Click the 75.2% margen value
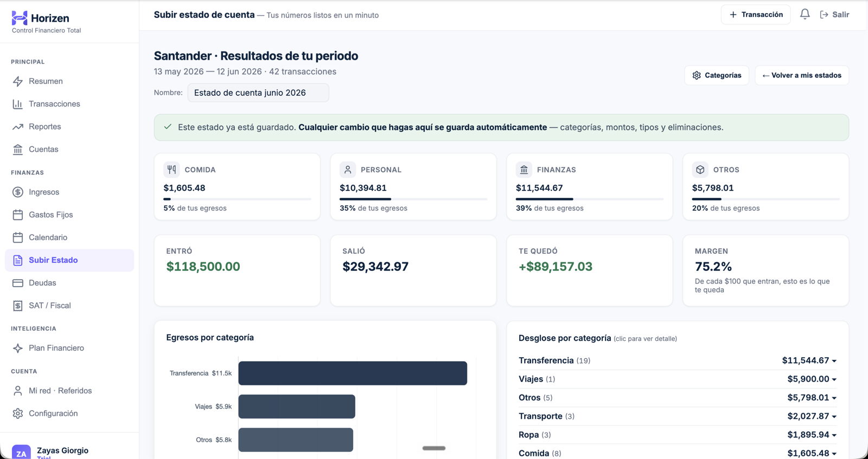Image resolution: width=868 pixels, height=459 pixels. [713, 267]
